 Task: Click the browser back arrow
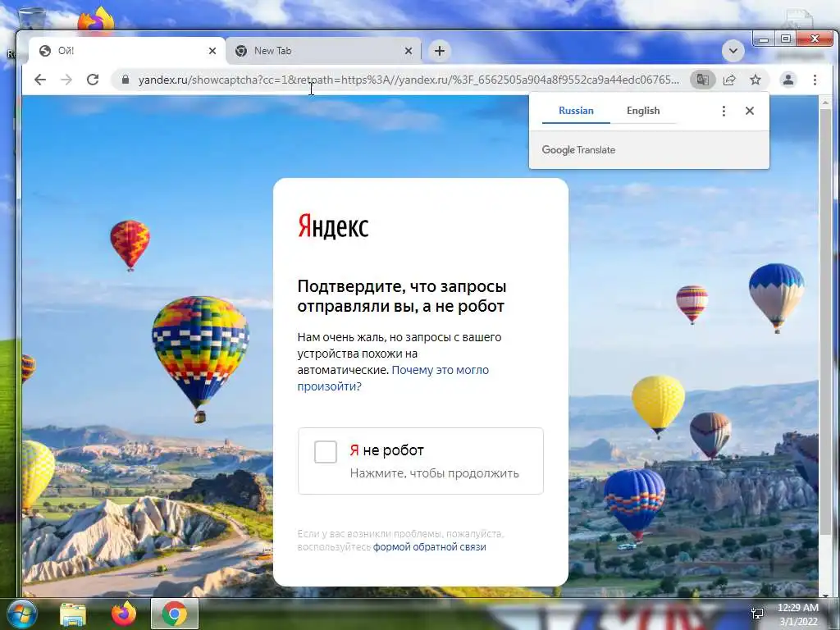coord(40,80)
